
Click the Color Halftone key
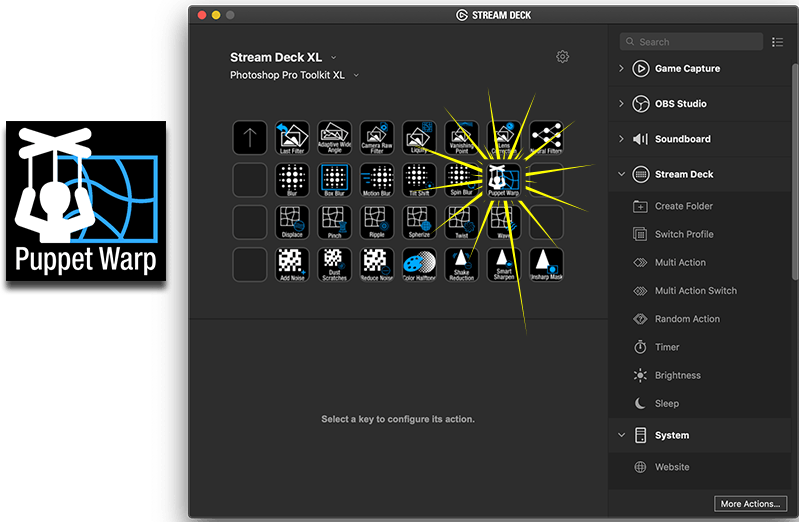pyautogui.click(x=419, y=265)
